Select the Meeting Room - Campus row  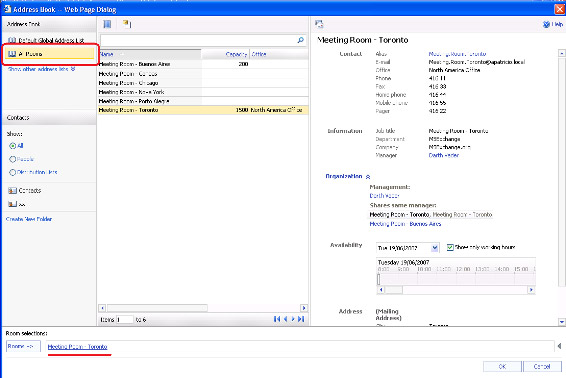click(x=203, y=73)
